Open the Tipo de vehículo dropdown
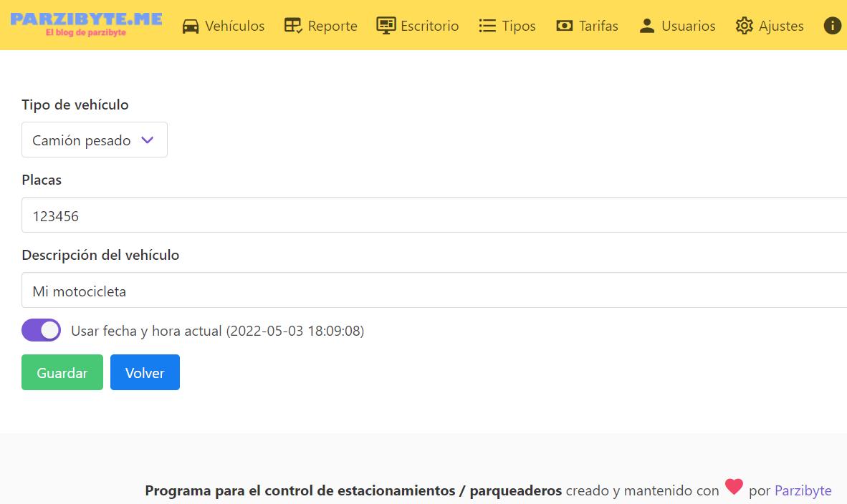The image size is (847, 504). pos(95,140)
